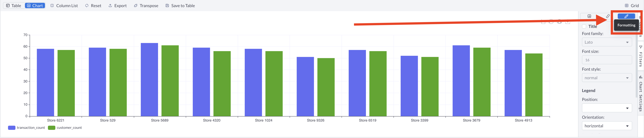The image size is (644, 138).
Task: Click the Export upload icon
Action: click(110, 5)
